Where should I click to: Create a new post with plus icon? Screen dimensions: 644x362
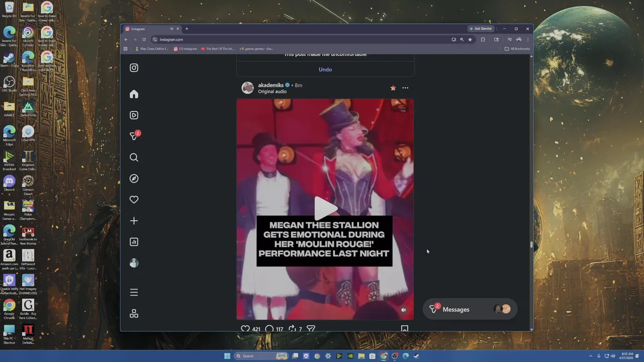pos(134,221)
